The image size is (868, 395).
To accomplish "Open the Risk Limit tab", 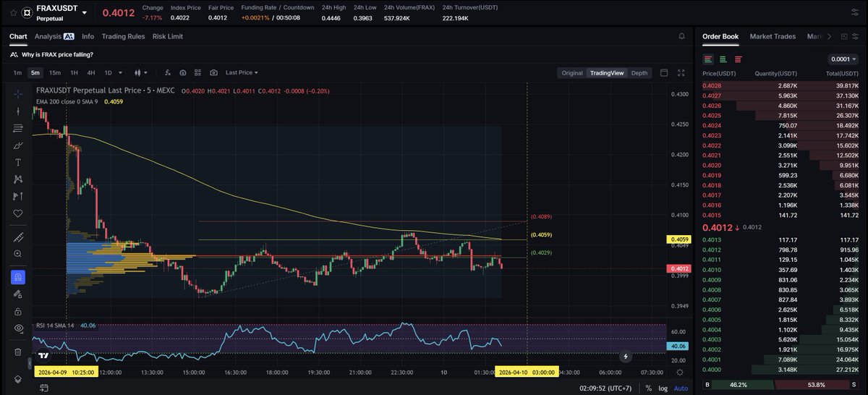I will tap(168, 36).
